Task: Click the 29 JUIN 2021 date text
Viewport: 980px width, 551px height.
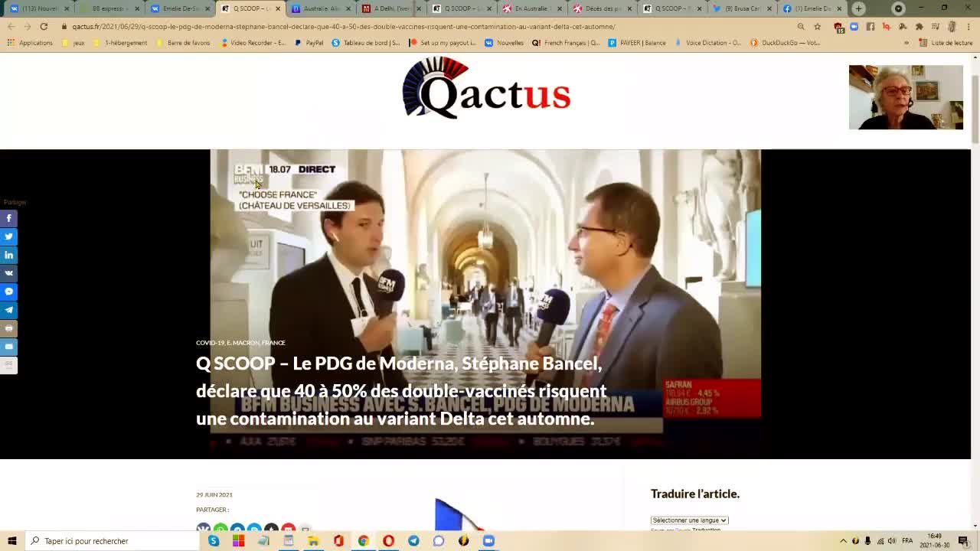Action: pyautogui.click(x=214, y=494)
